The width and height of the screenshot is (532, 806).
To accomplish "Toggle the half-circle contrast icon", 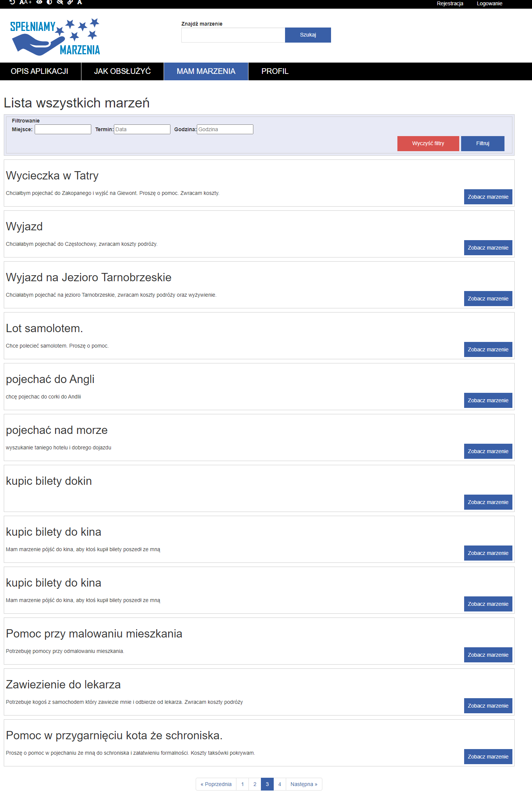I will click(49, 2).
